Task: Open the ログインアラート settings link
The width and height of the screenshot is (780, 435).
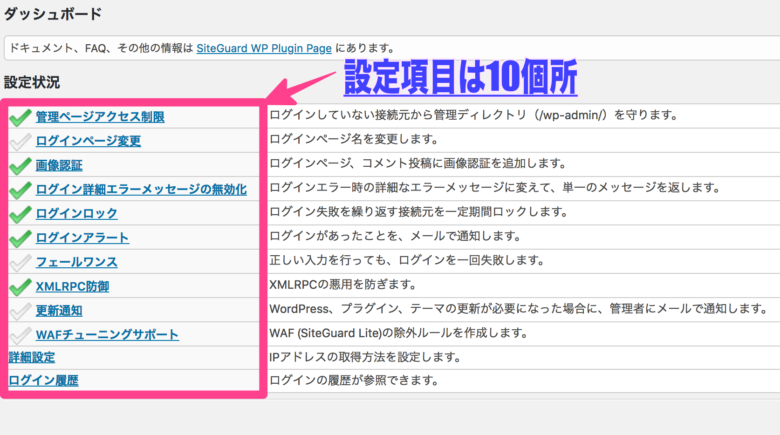Action: tap(82, 238)
